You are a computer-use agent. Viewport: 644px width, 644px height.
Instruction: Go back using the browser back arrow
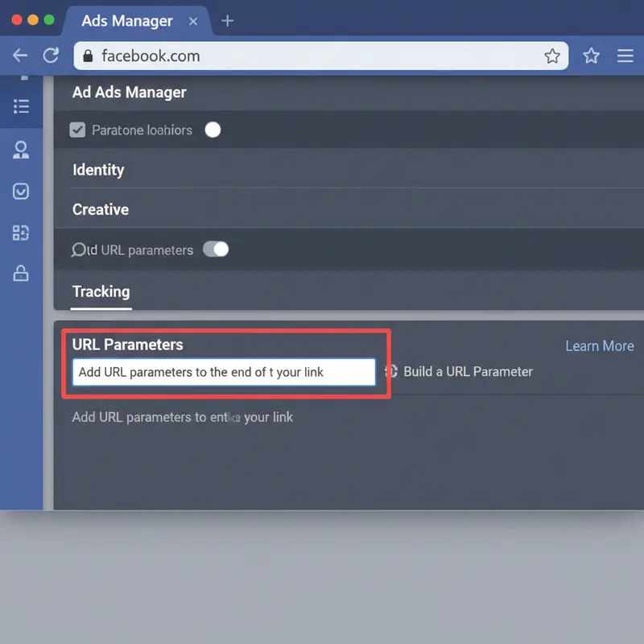(x=19, y=56)
